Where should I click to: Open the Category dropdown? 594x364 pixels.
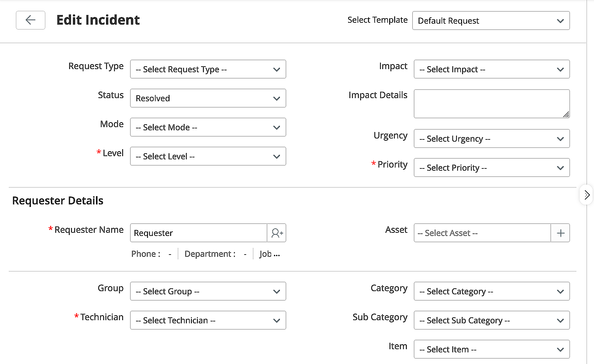point(491,291)
